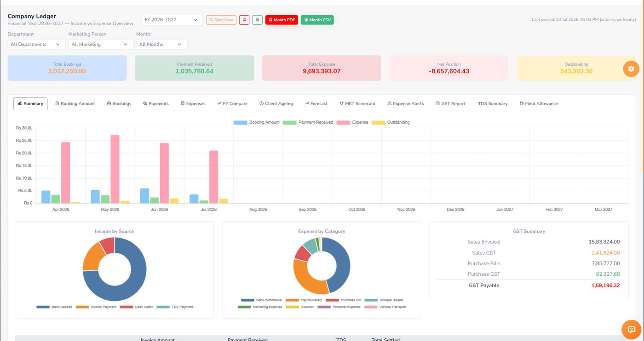Screen dimensions: 644x341
Task: Toggle Bank Withdrawal in expense legend
Action: (261, 300)
